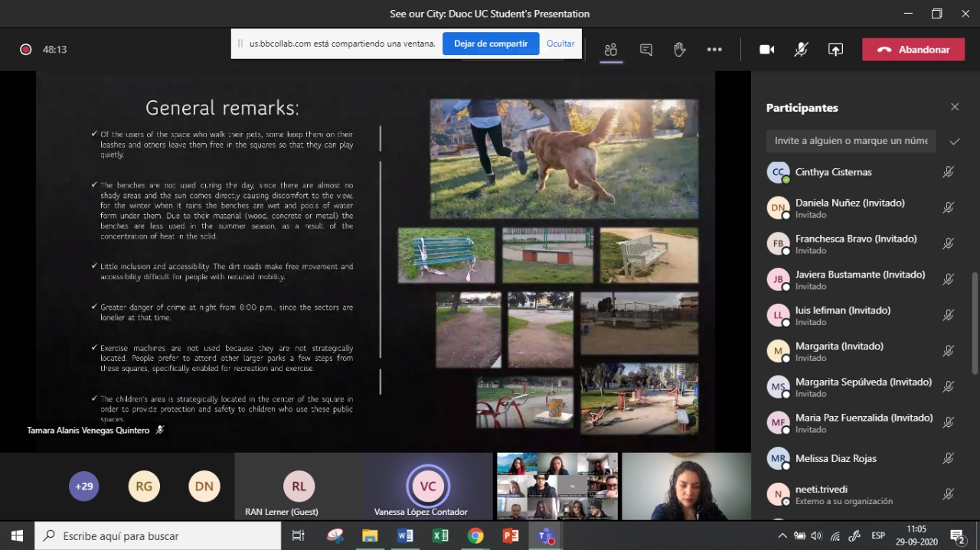980x550 pixels.
Task: Click the Ocultar link
Action: pos(560,44)
